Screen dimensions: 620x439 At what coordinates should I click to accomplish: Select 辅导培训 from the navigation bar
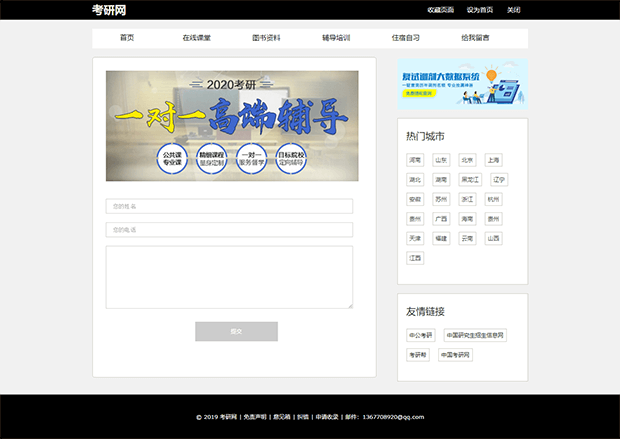click(x=336, y=38)
